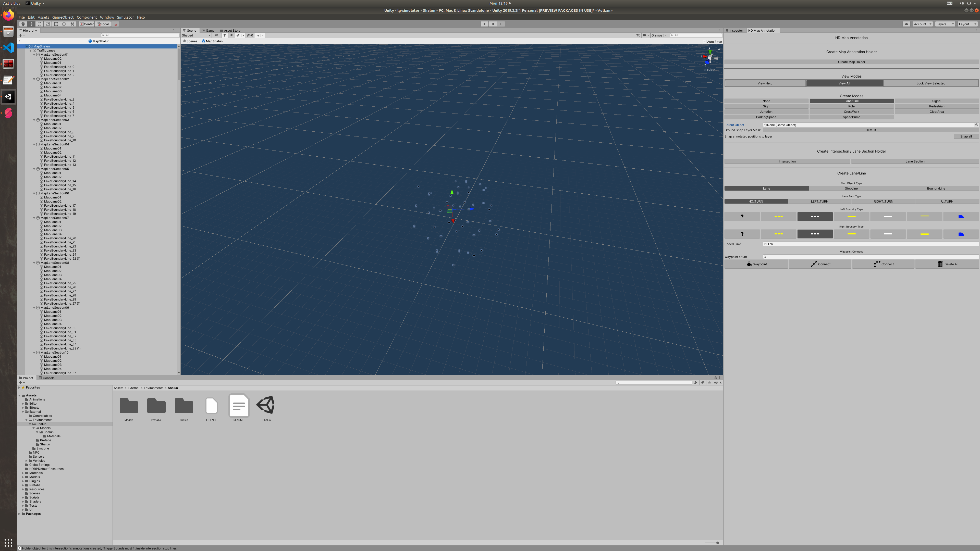Open Visual Studio Code from dock
Image resolution: width=980 pixels, height=551 pixels.
pyautogui.click(x=8, y=47)
